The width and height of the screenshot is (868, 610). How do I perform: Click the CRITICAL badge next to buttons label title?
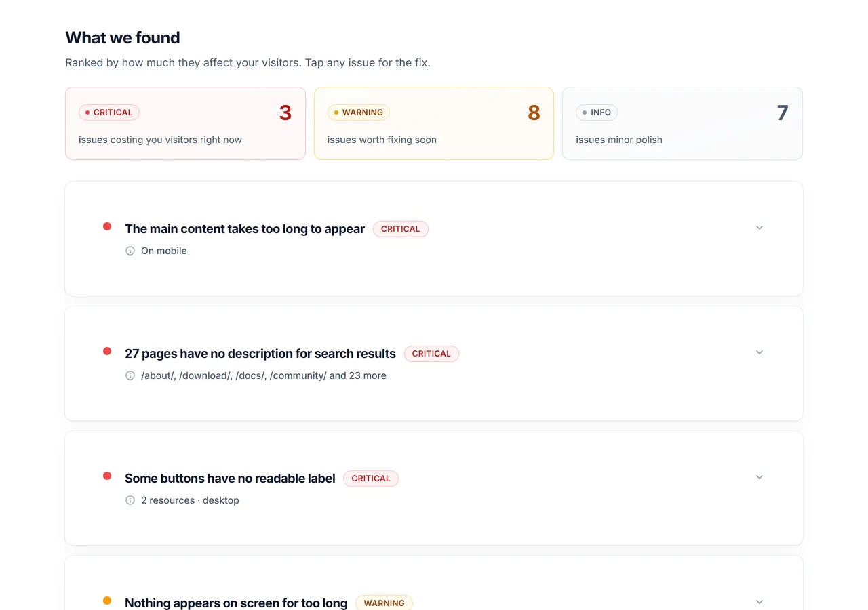click(x=371, y=479)
